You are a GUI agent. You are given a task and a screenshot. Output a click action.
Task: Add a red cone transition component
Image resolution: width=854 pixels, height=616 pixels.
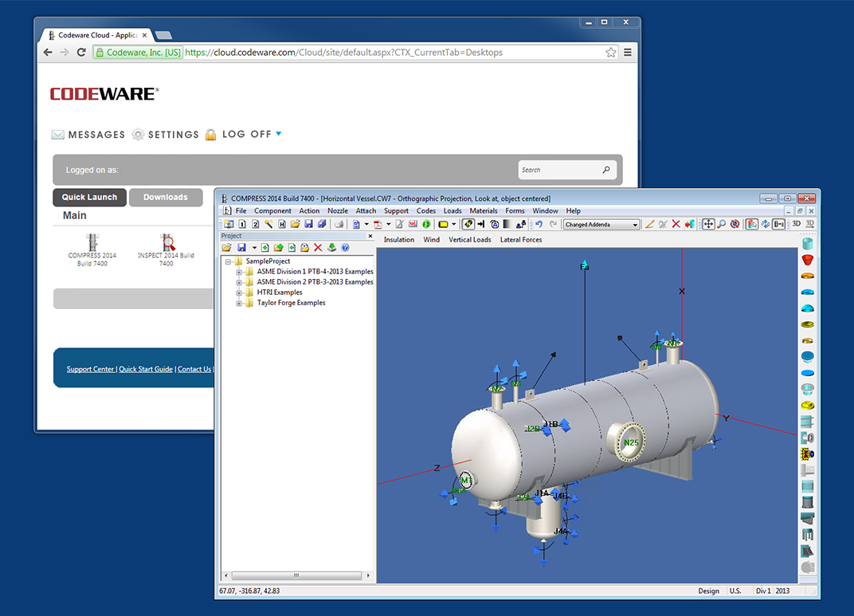pos(808,259)
